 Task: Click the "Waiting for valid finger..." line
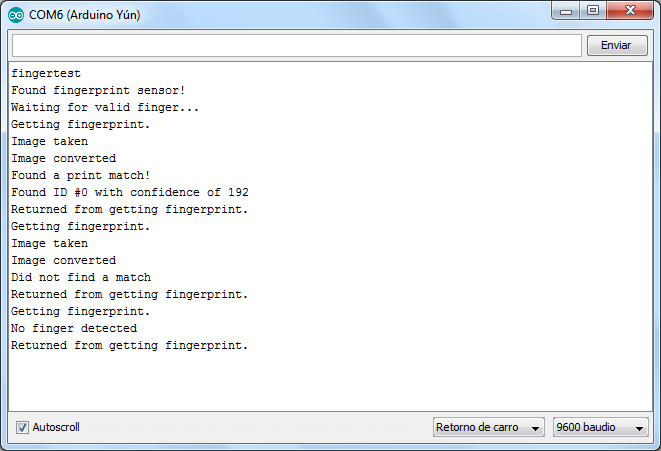105,107
